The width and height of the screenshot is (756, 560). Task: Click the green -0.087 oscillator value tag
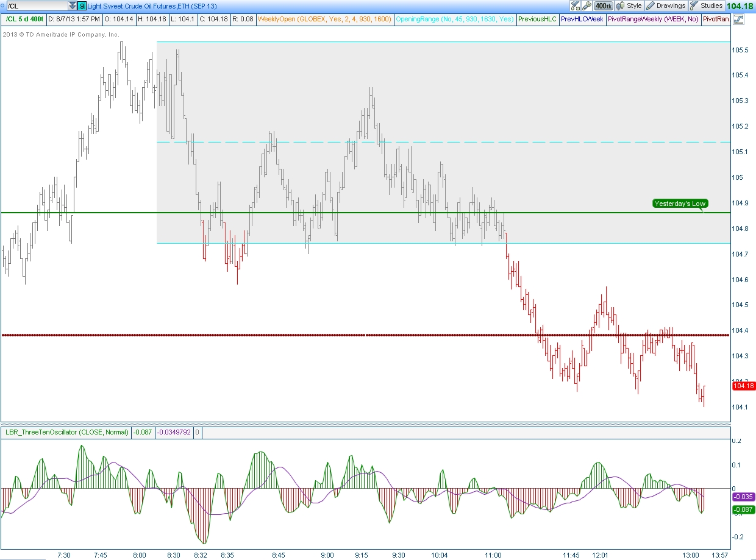[x=744, y=509]
